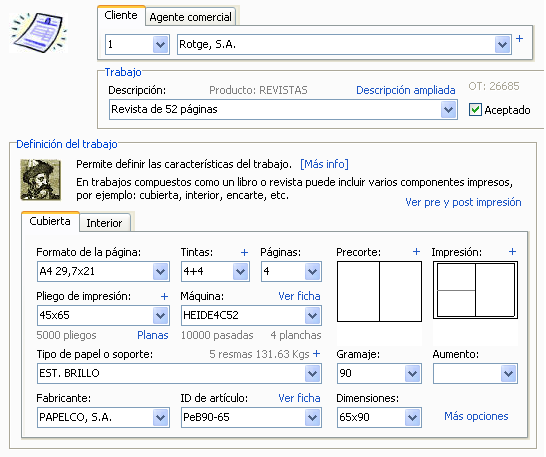
Task: Expand the Revista de 52 páginas description dropdown
Action: click(448, 110)
